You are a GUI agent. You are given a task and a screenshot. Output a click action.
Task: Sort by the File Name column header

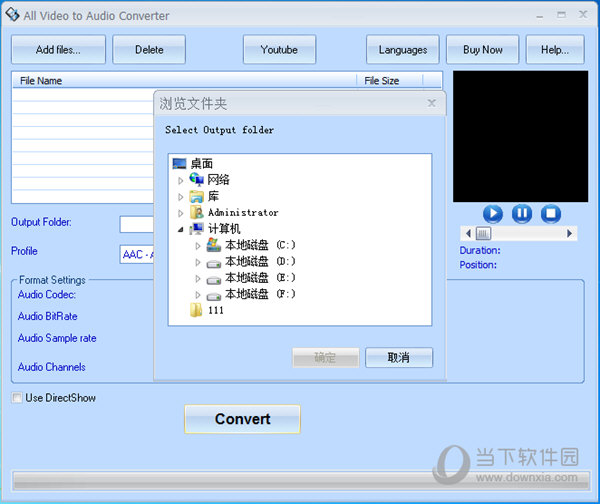184,80
